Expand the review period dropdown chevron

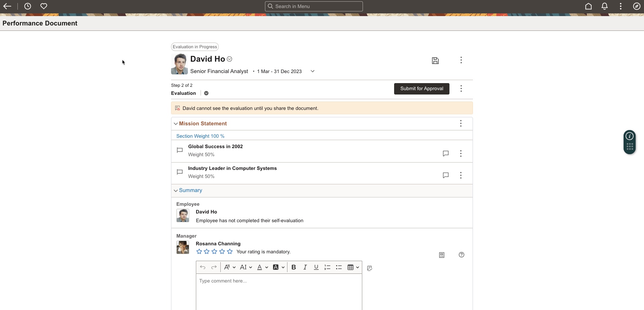(x=312, y=71)
